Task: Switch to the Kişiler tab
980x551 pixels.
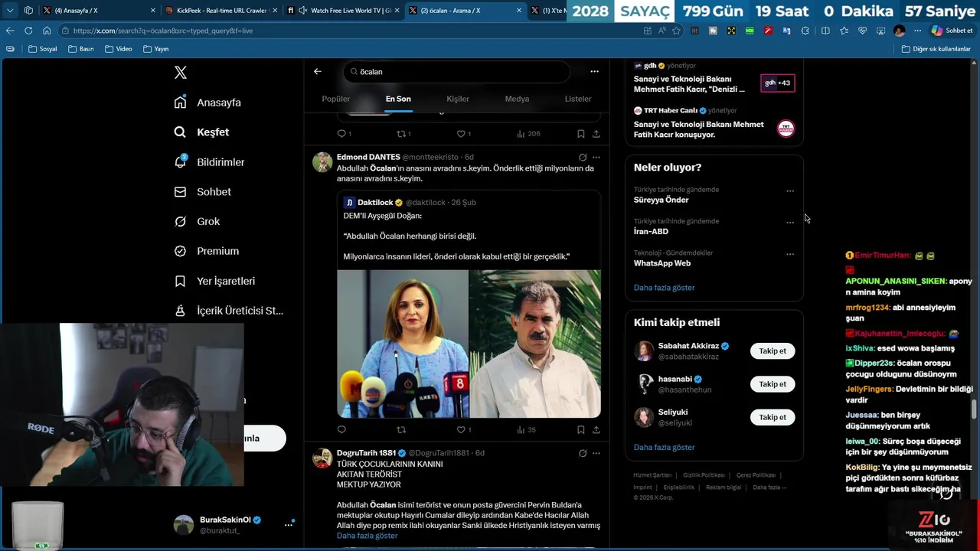Action: [458, 99]
